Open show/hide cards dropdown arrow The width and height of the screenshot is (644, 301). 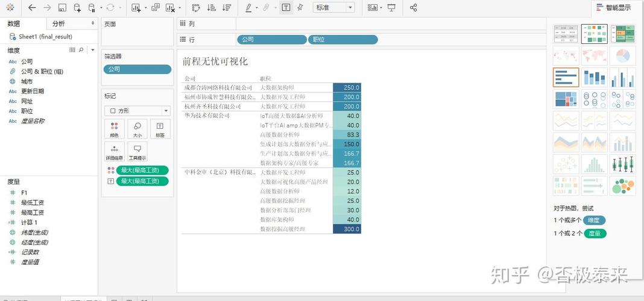pos(381,8)
